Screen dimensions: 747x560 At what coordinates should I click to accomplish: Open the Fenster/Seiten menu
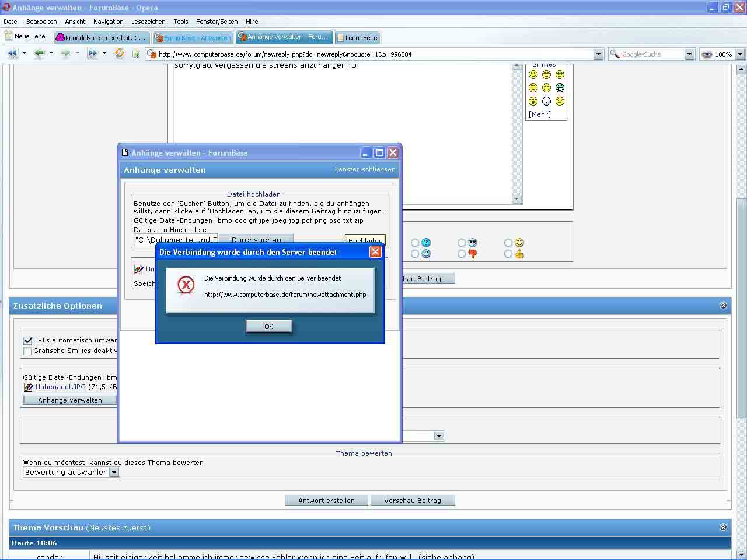point(217,22)
